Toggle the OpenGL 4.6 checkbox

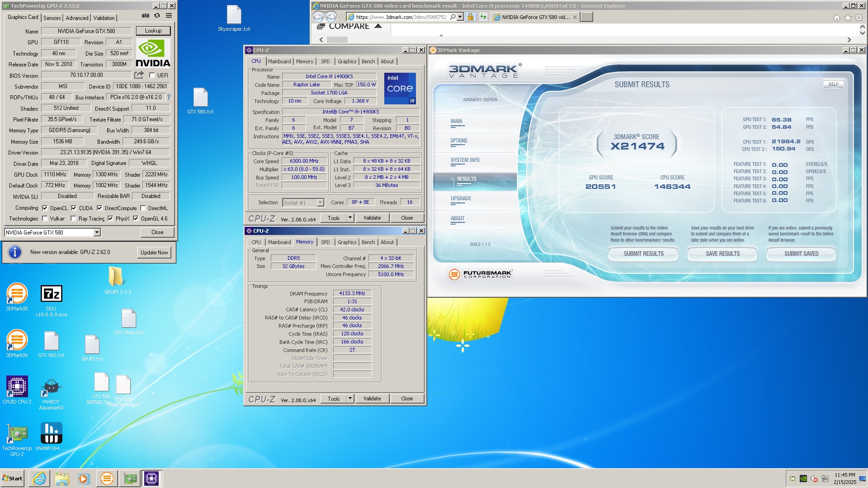(x=136, y=219)
